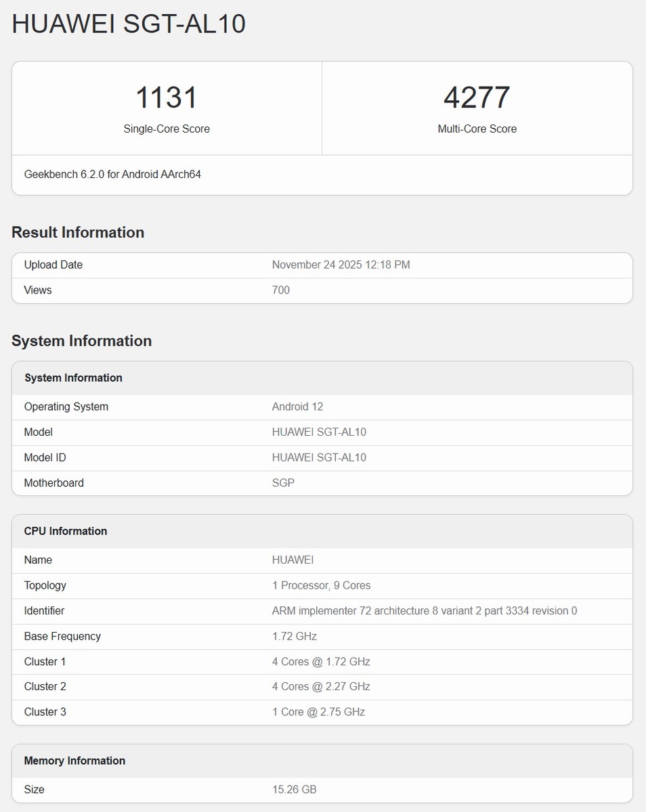The width and height of the screenshot is (646, 812).
Task: Click the HUAWEI SGT-AL10 page title
Action: (127, 23)
